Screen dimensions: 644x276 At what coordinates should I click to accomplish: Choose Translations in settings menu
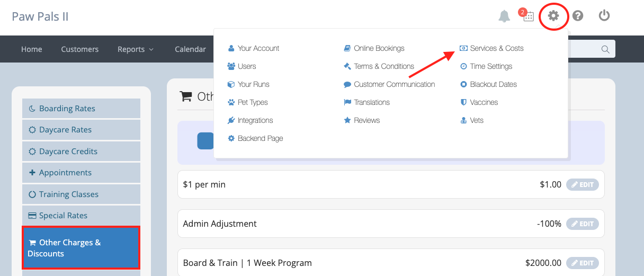(366, 102)
